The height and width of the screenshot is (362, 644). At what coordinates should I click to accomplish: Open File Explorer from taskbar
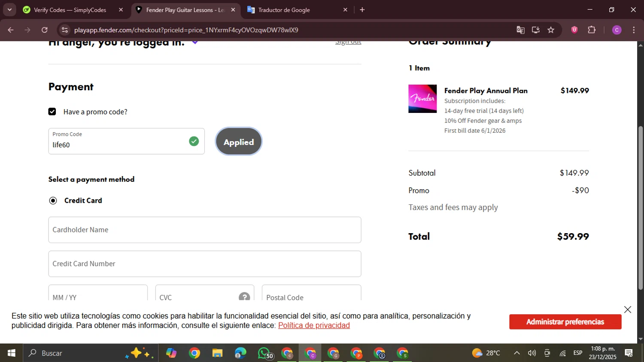tap(218, 353)
